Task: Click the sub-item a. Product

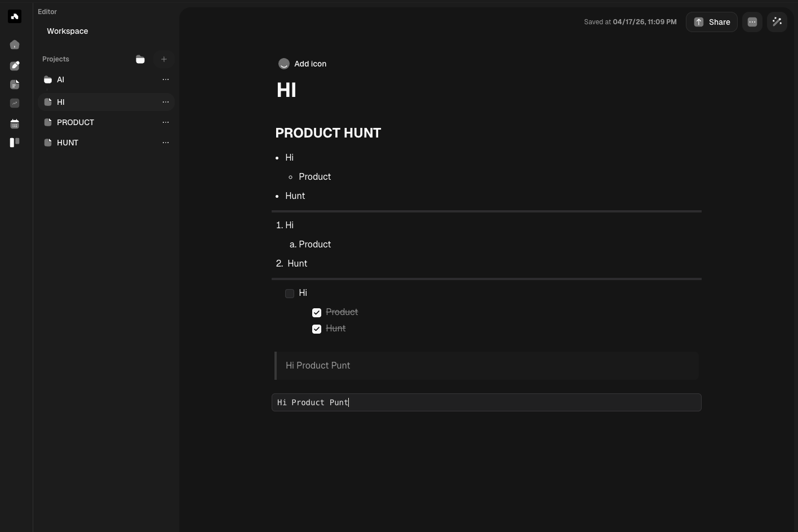Action: 311,244
